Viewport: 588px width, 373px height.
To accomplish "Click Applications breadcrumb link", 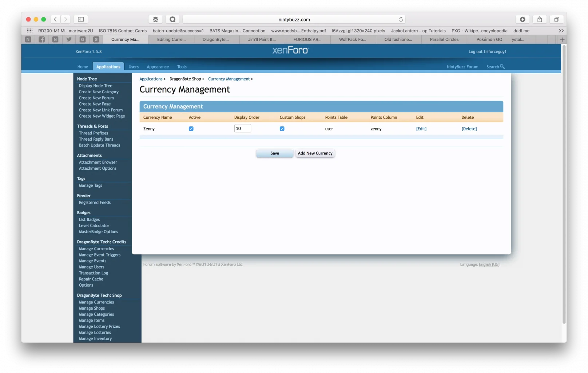I will click(x=151, y=79).
